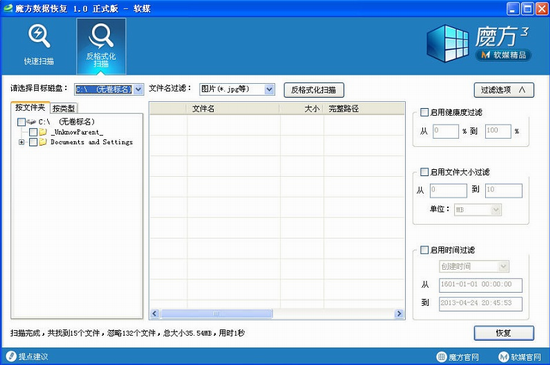550x365 pixels.
Task: Enable 启用时间过滤 time filter
Action: tap(424, 250)
